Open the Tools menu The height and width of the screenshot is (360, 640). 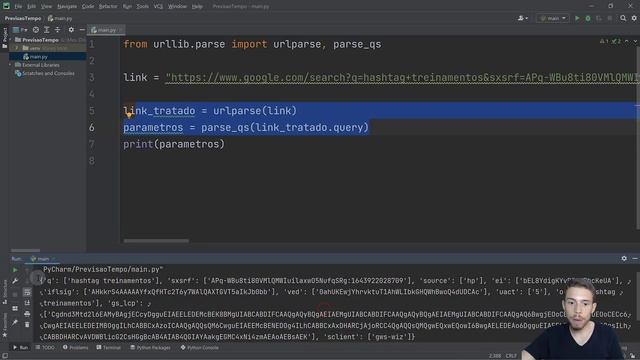(142, 7)
